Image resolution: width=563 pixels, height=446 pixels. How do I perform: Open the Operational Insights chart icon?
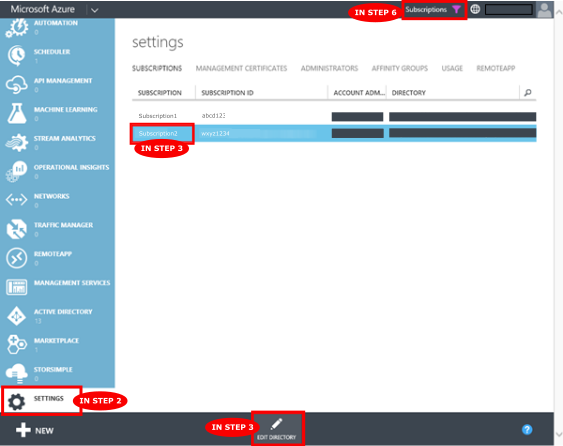point(17,171)
